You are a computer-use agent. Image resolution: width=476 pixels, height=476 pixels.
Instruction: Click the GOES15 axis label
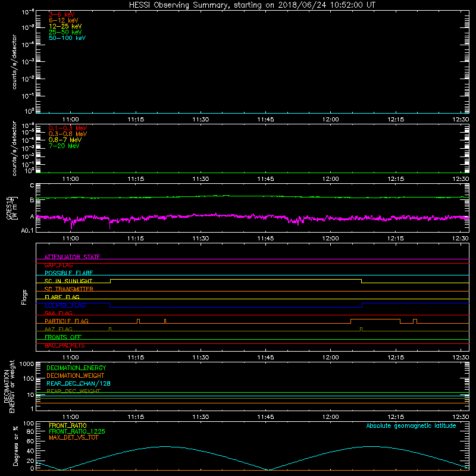[x=12, y=208]
